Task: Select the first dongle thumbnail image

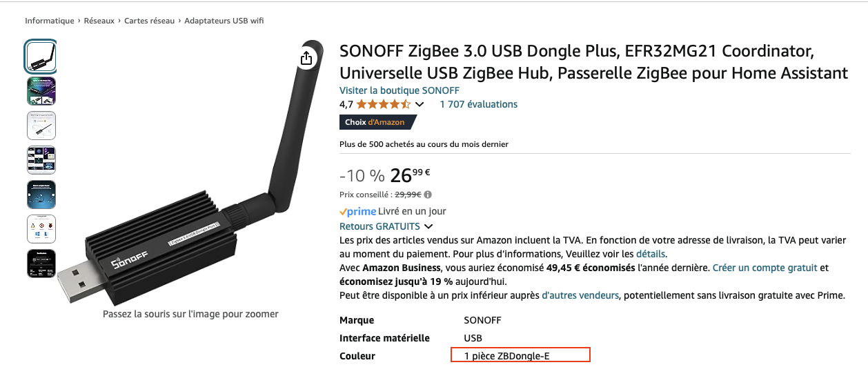Action: (x=41, y=57)
